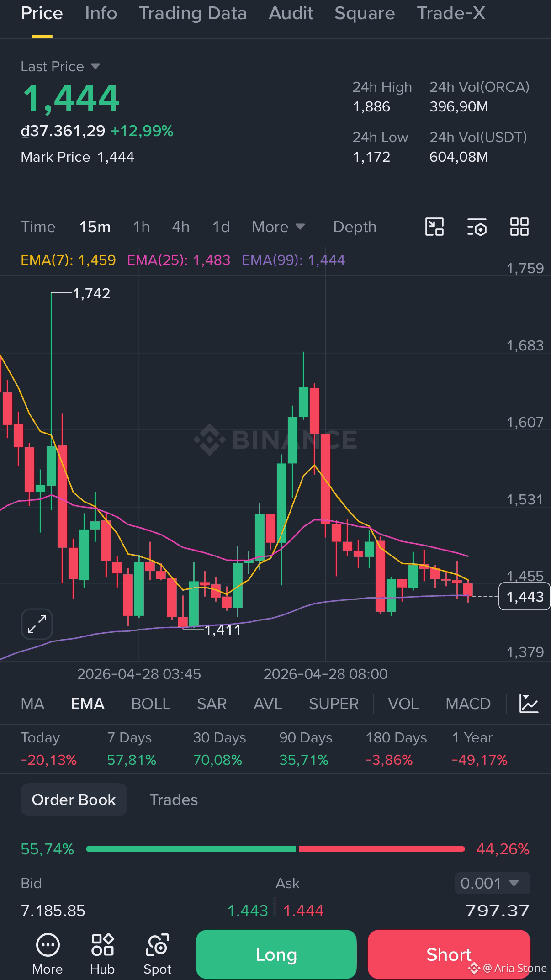Screen dimensions: 551x980
Task: Tap the 90 Days 35,71% performance
Action: [306, 749]
